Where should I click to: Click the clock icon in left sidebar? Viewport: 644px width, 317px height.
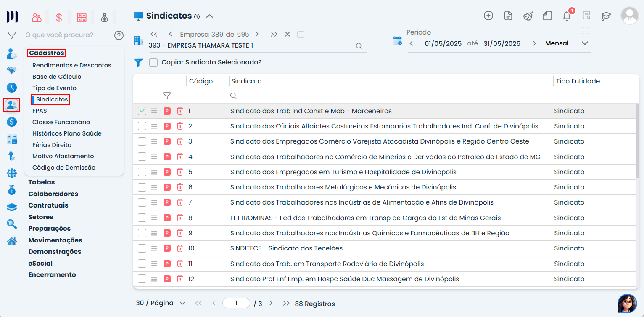pos(12,88)
